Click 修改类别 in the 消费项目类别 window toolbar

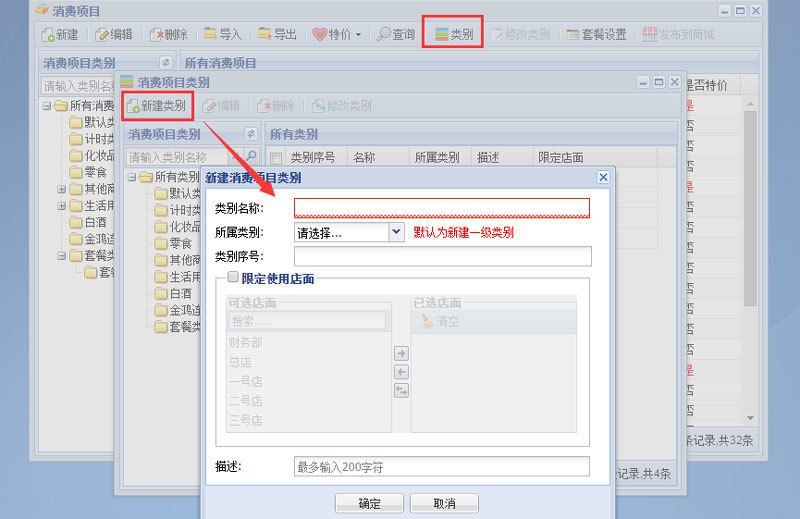tap(342, 106)
